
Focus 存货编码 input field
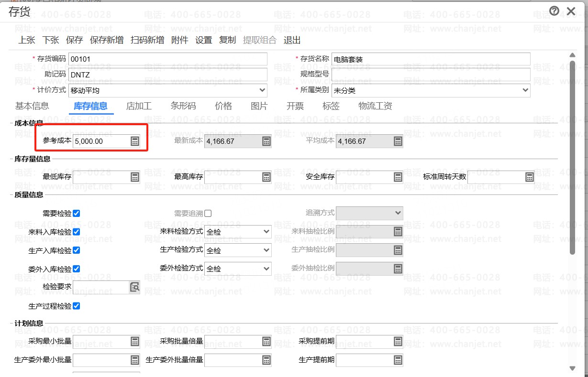pos(168,59)
